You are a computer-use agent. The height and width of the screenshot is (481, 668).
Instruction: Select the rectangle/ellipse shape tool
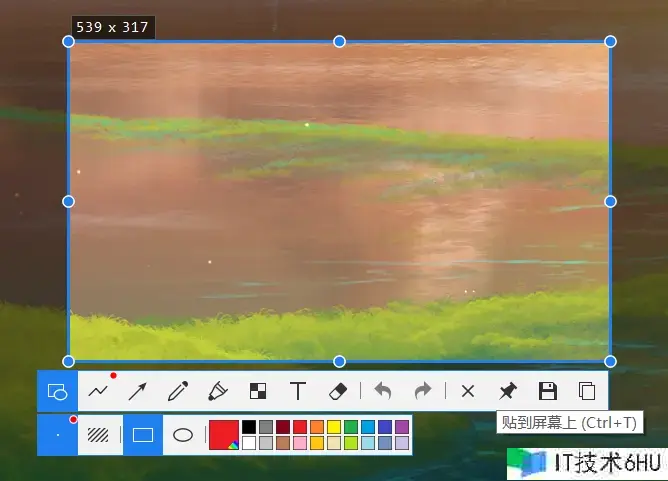click(57, 391)
